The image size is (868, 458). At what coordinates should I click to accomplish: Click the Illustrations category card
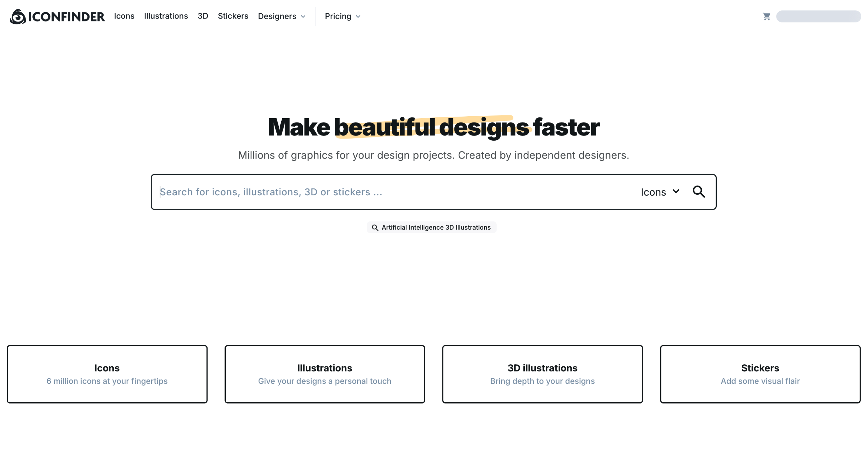tap(325, 374)
